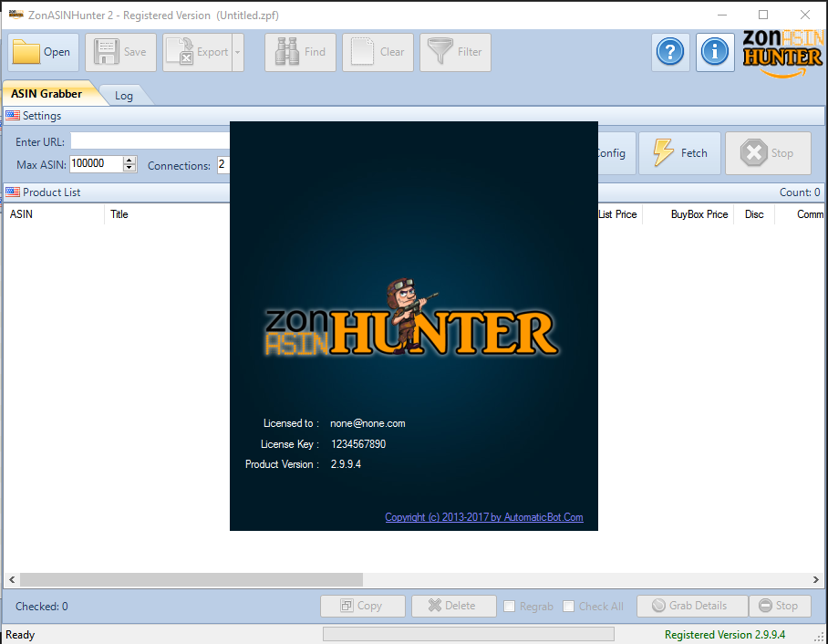Click the left arrow of horizontal scrollbar
Screen dimensions: 828x644
(x=12, y=579)
